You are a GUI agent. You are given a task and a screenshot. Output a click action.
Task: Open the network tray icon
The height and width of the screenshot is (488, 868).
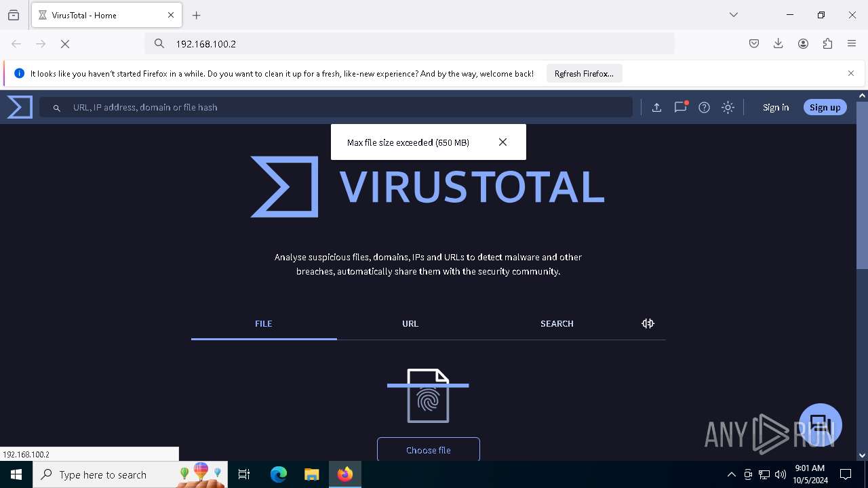764,474
